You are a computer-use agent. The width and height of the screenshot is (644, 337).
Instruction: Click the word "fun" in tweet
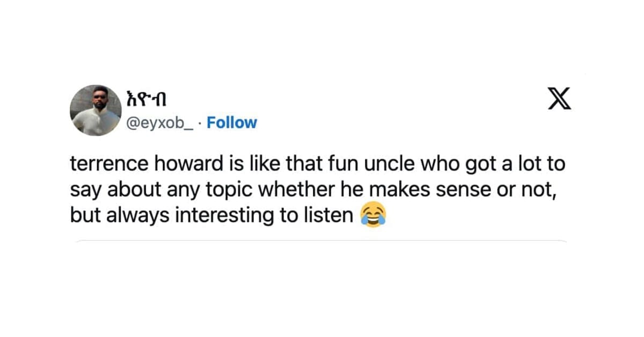pyautogui.click(x=306, y=164)
